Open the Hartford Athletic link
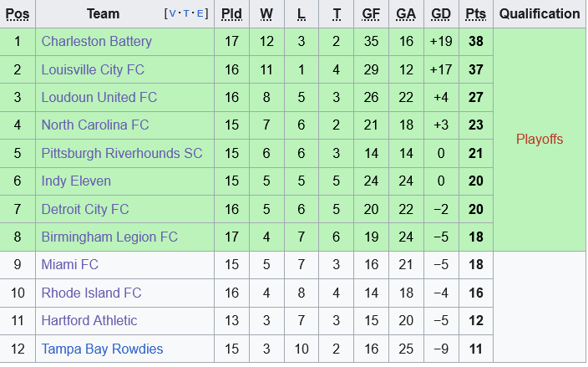588x367 pixels. click(x=89, y=321)
